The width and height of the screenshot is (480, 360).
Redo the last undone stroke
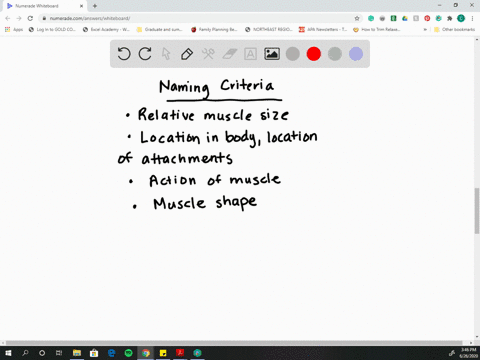pyautogui.click(x=145, y=54)
